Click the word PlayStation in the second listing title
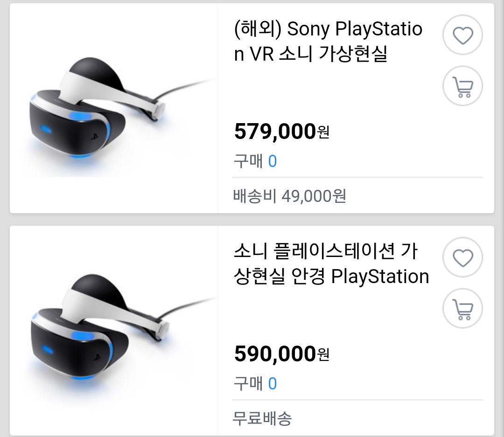Screen dimensions: 504x437 (380, 277)
